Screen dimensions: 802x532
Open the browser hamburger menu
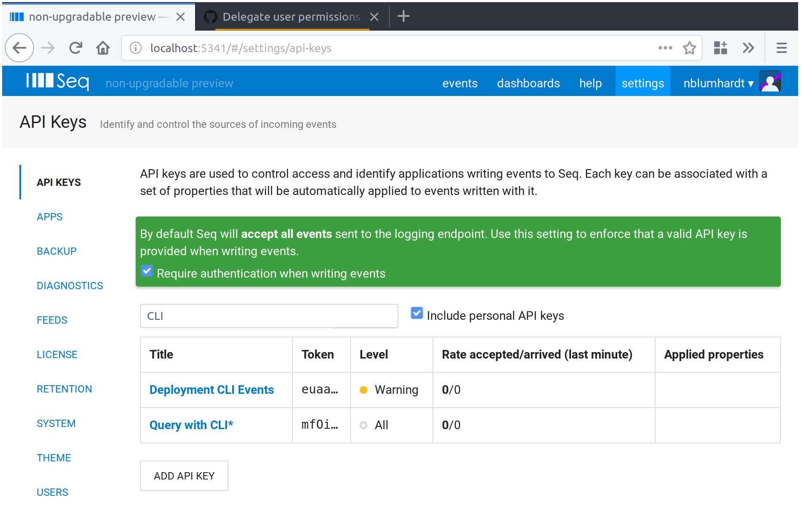(x=781, y=48)
